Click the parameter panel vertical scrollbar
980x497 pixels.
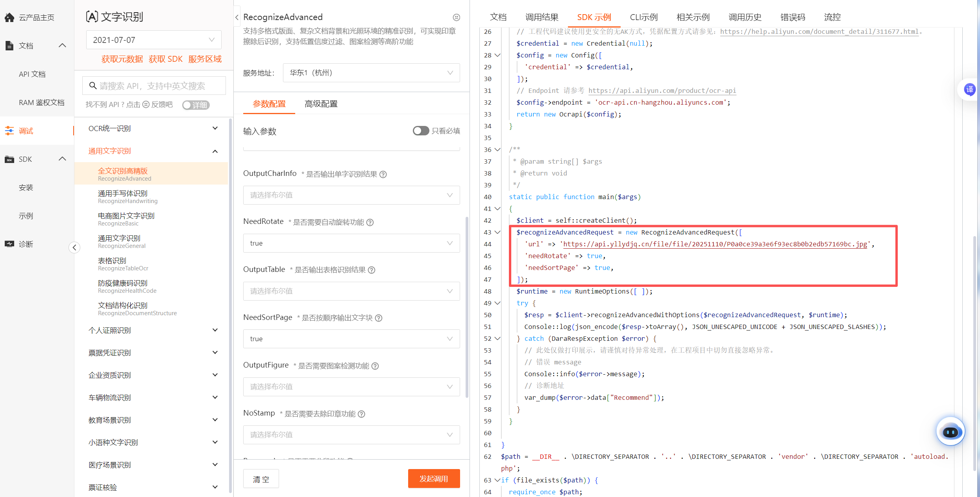coord(467,307)
